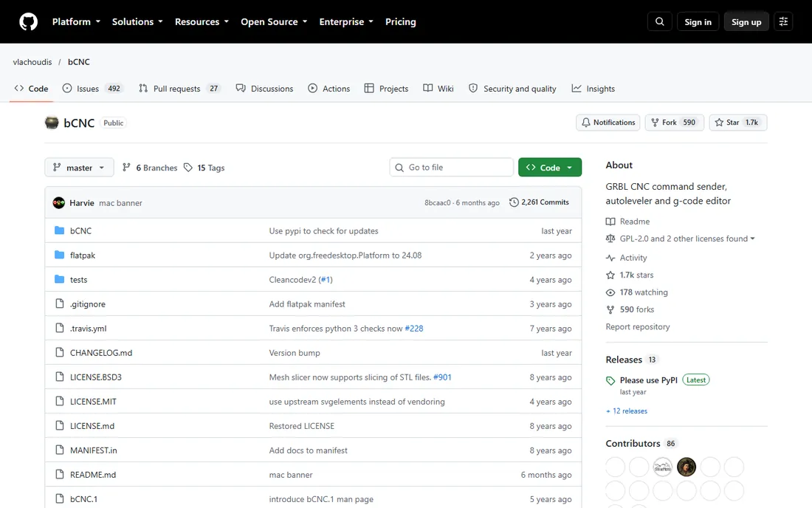Open the vlachoudis owner link
Viewport: 812px width, 508px height.
(x=32, y=61)
